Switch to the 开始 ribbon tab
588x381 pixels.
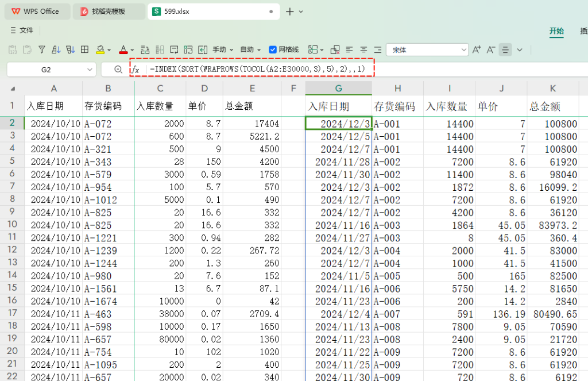(x=556, y=31)
